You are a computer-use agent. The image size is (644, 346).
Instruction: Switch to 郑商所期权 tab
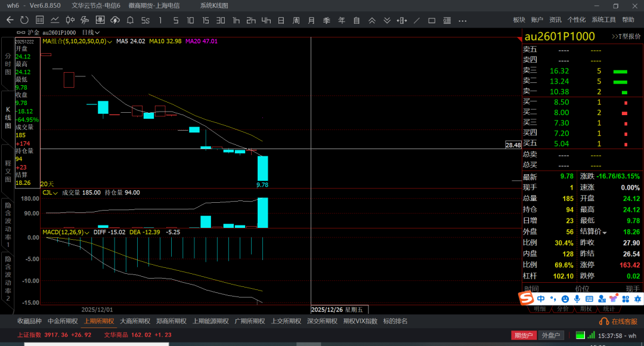(x=171, y=322)
